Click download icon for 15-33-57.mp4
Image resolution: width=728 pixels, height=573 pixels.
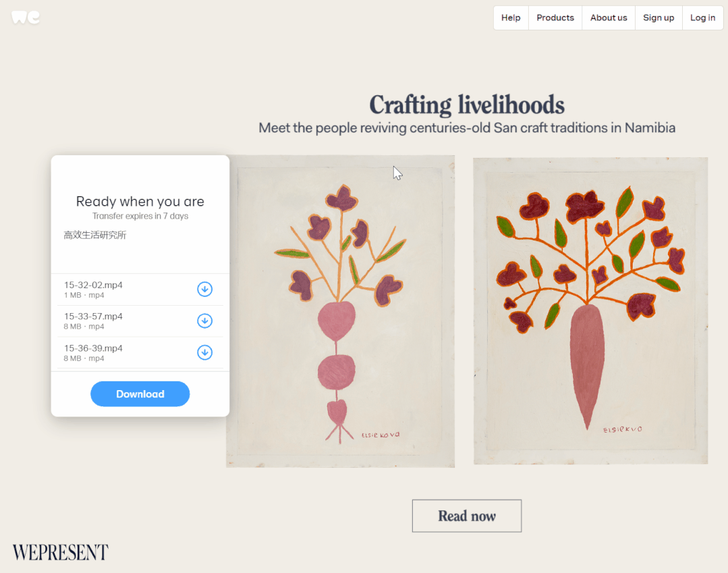[x=204, y=321]
